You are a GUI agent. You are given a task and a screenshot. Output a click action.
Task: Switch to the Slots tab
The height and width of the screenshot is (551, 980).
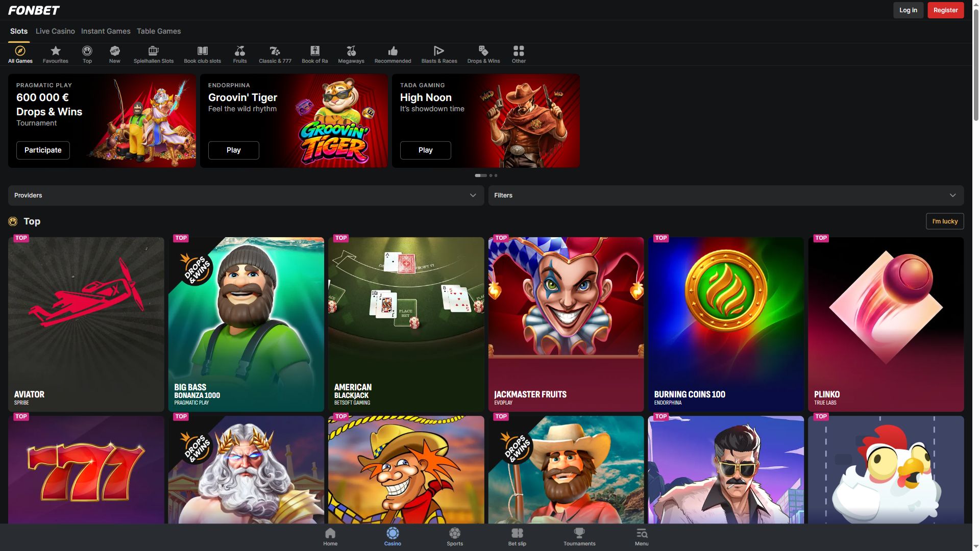coord(19,31)
